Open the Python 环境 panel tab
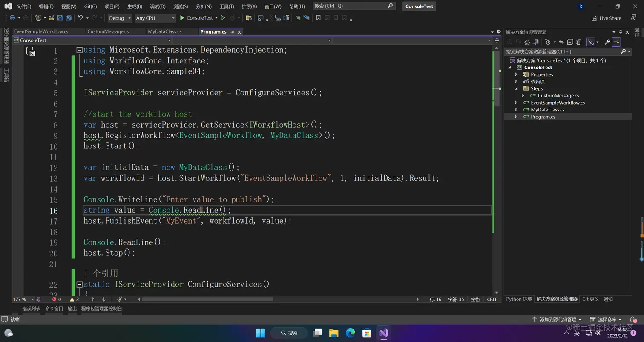The image size is (644, 342). point(519,299)
